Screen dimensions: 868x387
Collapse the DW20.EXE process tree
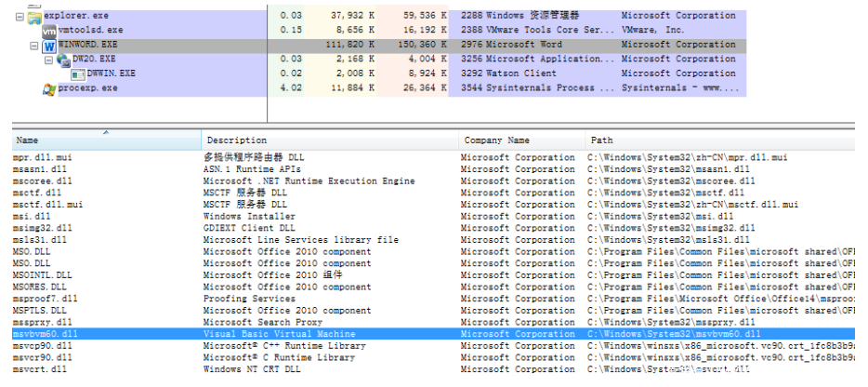coord(50,59)
